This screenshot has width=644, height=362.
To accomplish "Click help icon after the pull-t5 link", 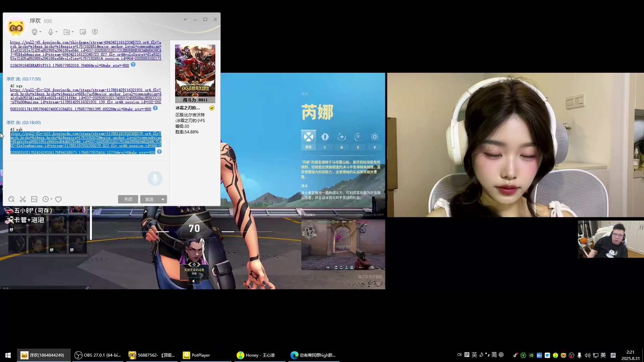I will pyautogui.click(x=133, y=64).
